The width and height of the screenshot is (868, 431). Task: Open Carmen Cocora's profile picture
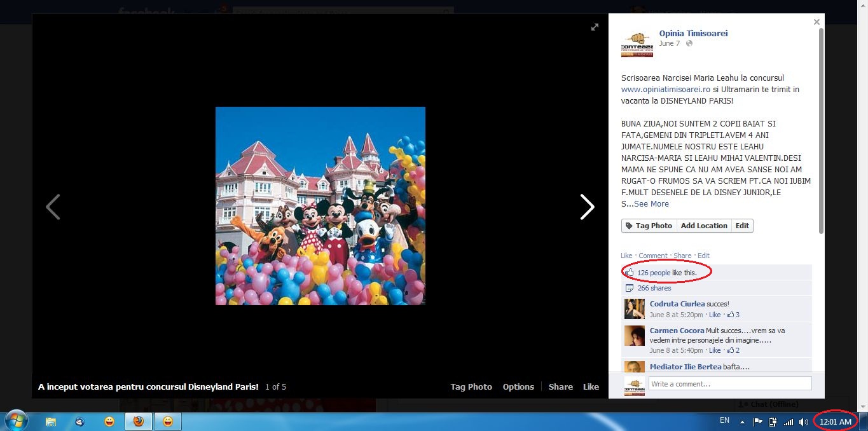point(635,336)
